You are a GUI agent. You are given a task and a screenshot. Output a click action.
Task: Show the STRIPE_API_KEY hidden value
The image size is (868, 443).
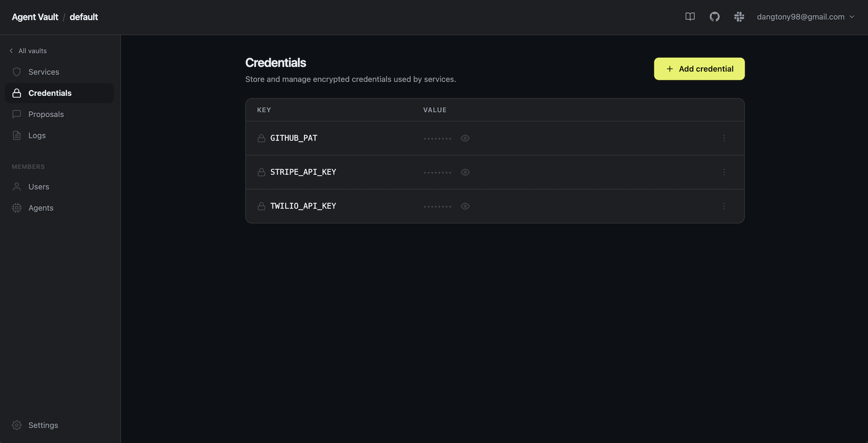pos(465,172)
